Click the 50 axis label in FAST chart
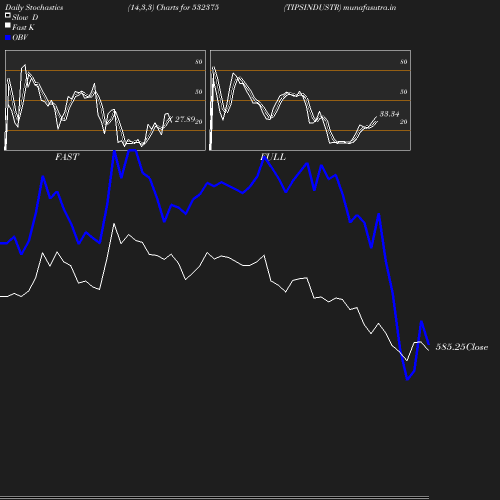This screenshot has height=500, width=500. pyautogui.click(x=199, y=92)
